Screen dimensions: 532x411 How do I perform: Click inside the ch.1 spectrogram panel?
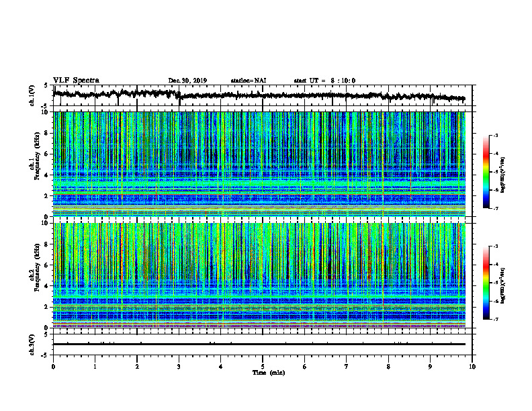(259, 164)
